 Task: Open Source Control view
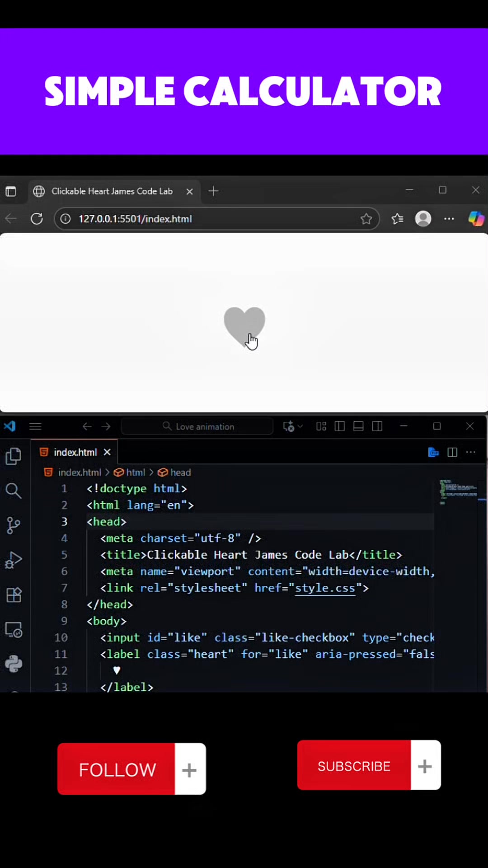[x=14, y=525]
